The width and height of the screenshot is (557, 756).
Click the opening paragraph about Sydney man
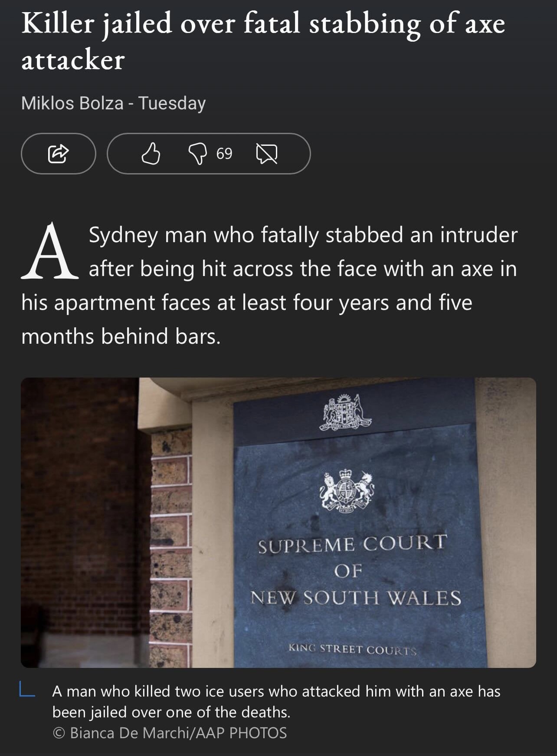pyautogui.click(x=269, y=285)
